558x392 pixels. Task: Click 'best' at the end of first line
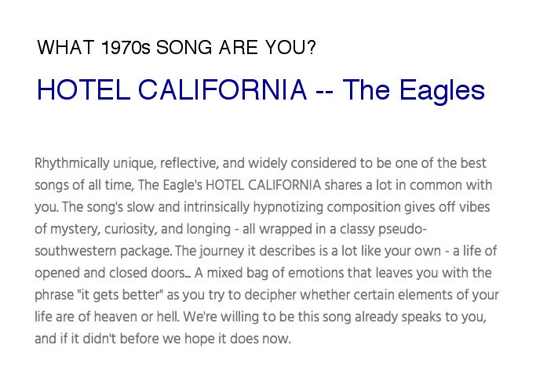coord(473,163)
